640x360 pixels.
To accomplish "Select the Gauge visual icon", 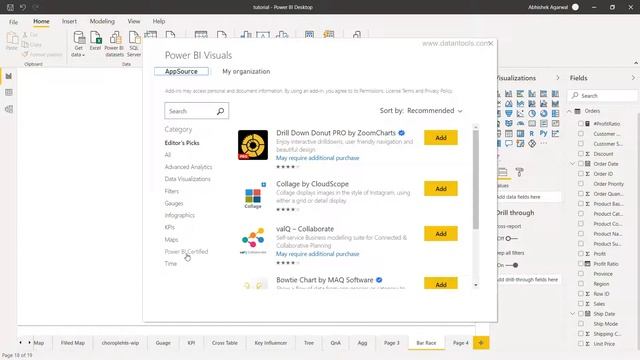I will [x=520, y=123].
